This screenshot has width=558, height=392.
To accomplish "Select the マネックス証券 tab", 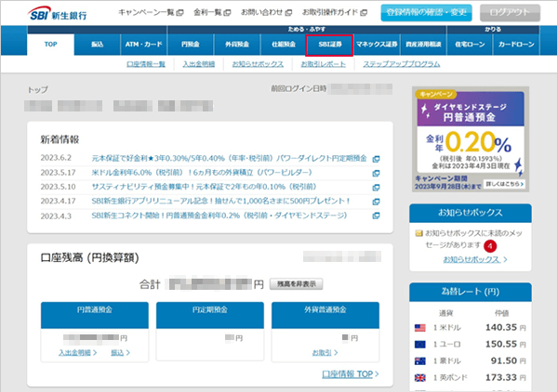I will click(377, 45).
